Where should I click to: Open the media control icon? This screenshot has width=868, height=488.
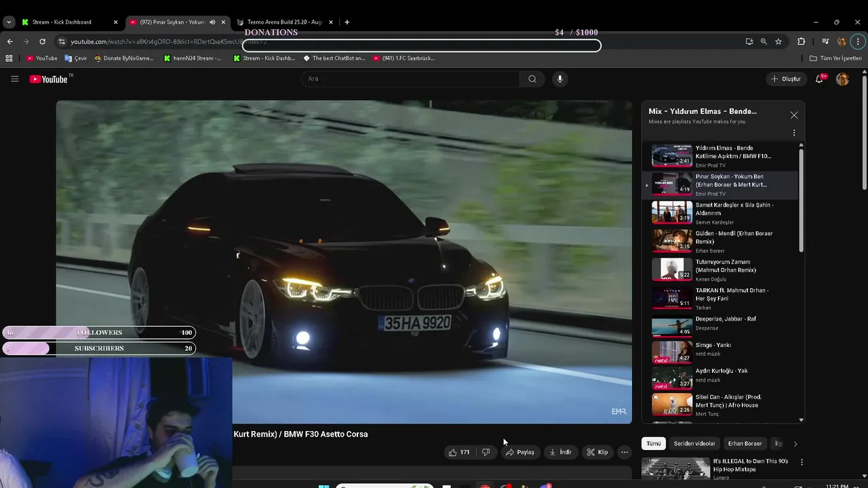(825, 41)
